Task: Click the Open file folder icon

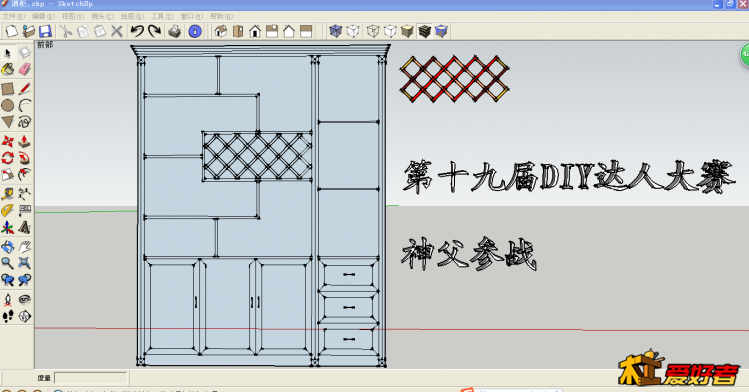Action: coord(28,32)
